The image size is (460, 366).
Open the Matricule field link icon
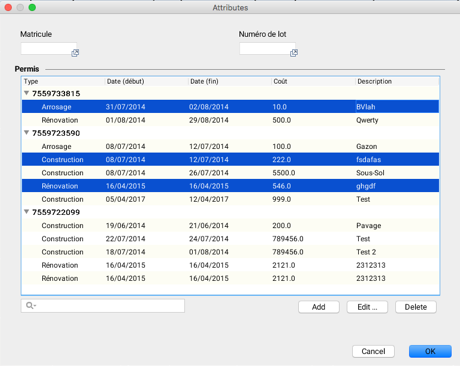(x=75, y=53)
